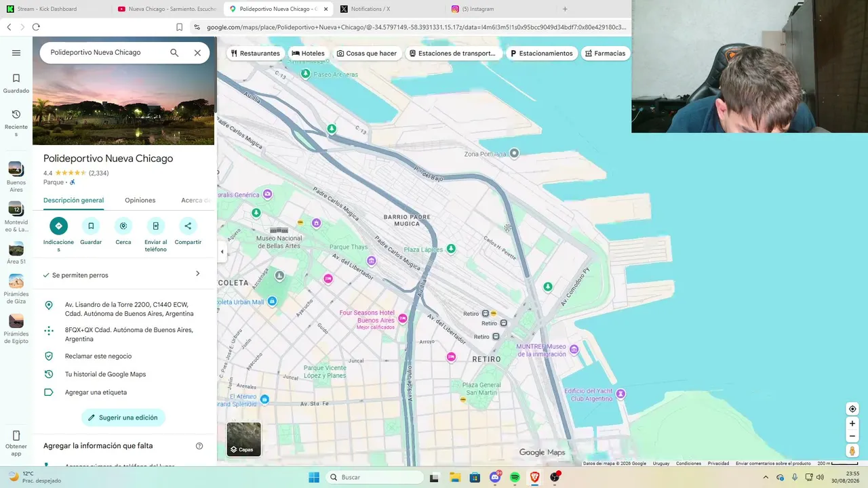
Task: Click the Paseo Arenares park marker
Action: coord(306,73)
